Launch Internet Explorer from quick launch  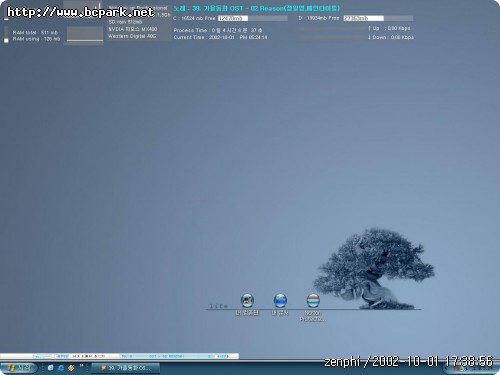pos(61,368)
